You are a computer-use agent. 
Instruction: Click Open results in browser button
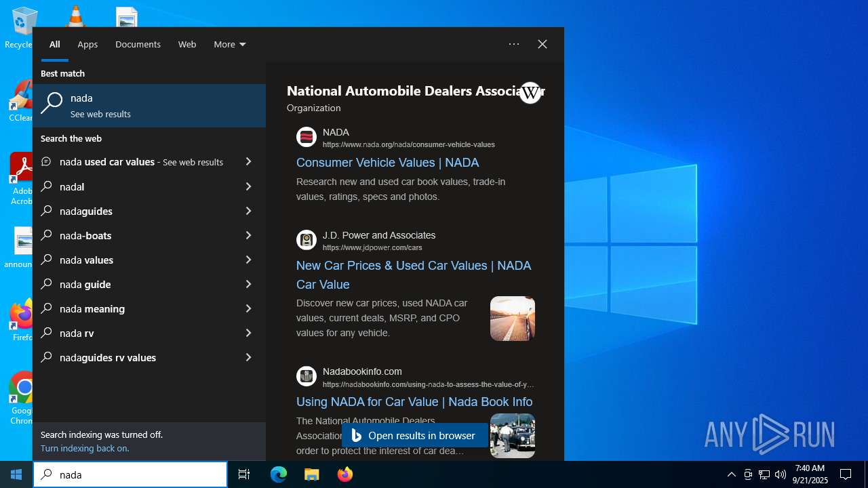click(x=414, y=436)
